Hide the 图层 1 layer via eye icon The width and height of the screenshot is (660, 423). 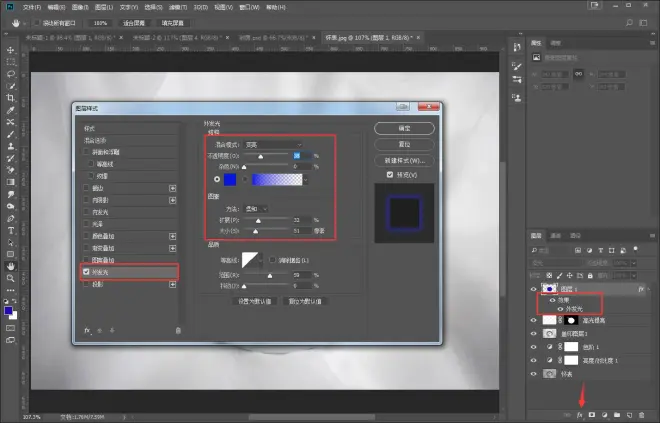pyautogui.click(x=533, y=289)
